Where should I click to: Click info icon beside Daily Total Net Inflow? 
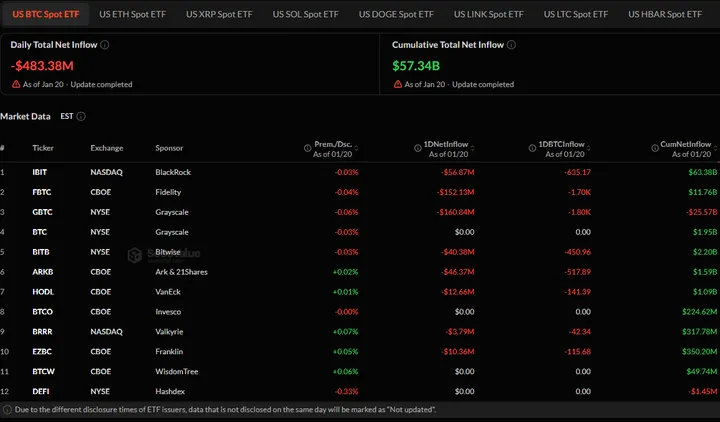[105, 45]
